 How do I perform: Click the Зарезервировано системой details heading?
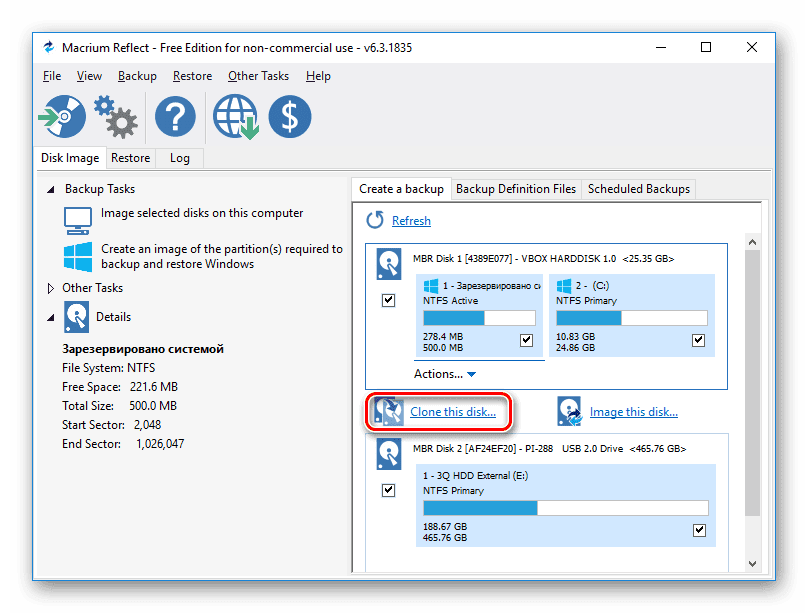tap(143, 349)
